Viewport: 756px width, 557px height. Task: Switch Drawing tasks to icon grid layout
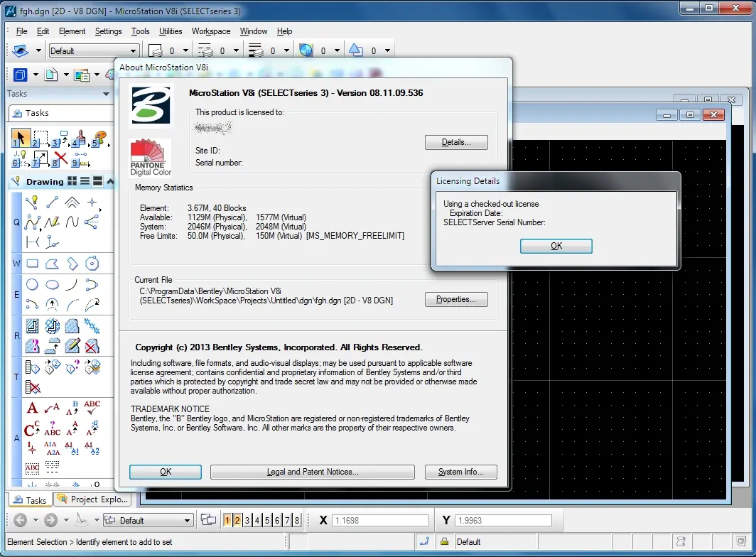click(x=72, y=181)
